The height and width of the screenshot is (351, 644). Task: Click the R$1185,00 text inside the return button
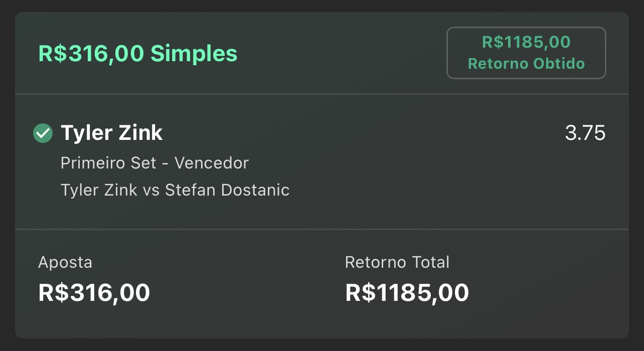(x=526, y=42)
